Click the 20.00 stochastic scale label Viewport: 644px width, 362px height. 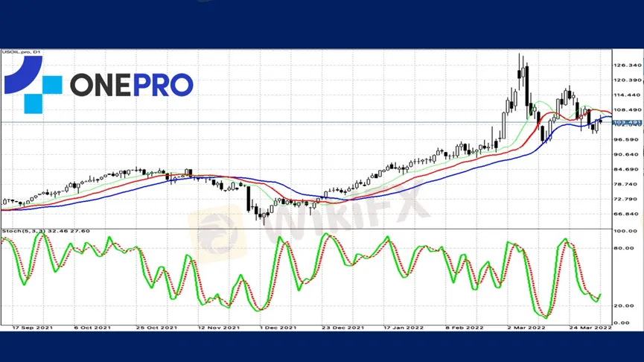[x=624, y=305]
